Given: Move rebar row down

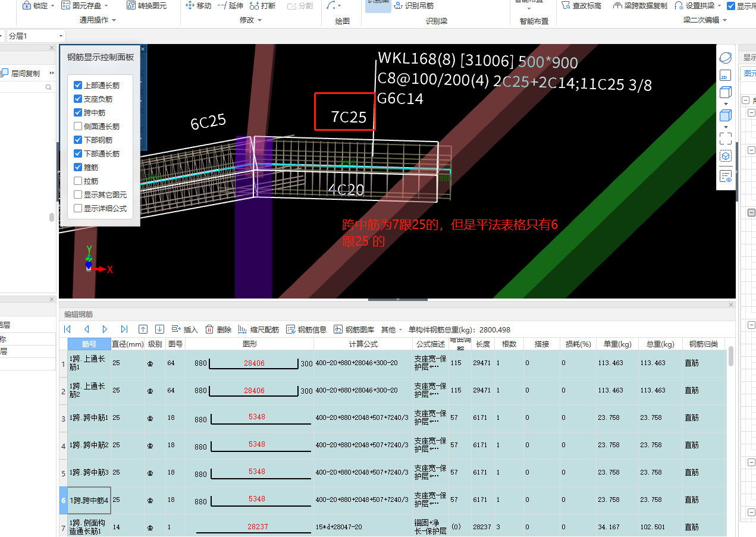Looking at the screenshot, I should (x=159, y=329).
